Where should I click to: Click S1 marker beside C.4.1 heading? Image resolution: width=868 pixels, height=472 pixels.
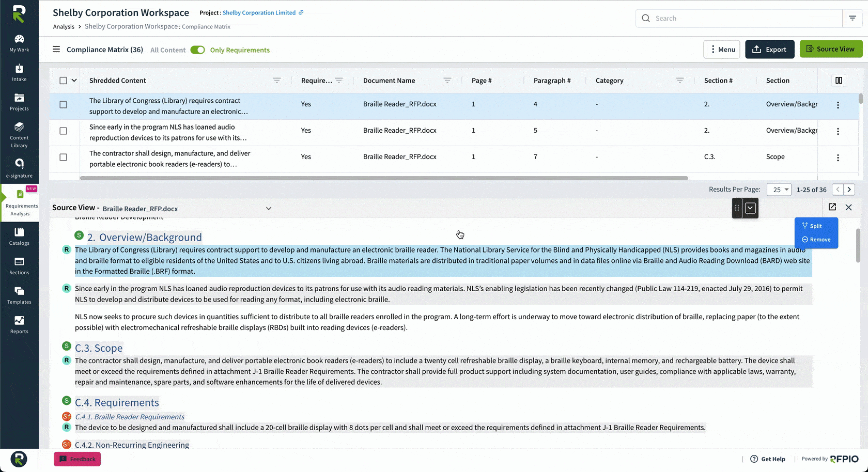click(66, 416)
